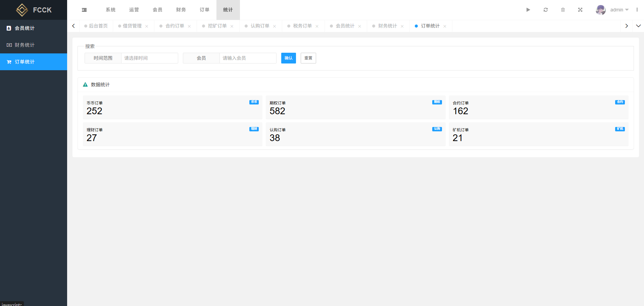Viewport: 644px width, 306px height.
Task: Click the admin avatar image
Action: pyautogui.click(x=601, y=10)
